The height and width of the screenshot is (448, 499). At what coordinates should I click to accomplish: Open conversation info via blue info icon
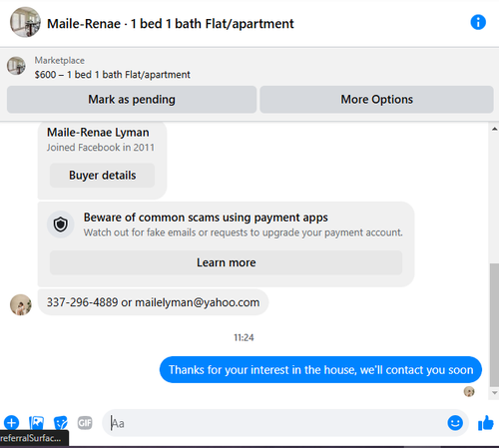pyautogui.click(x=478, y=22)
